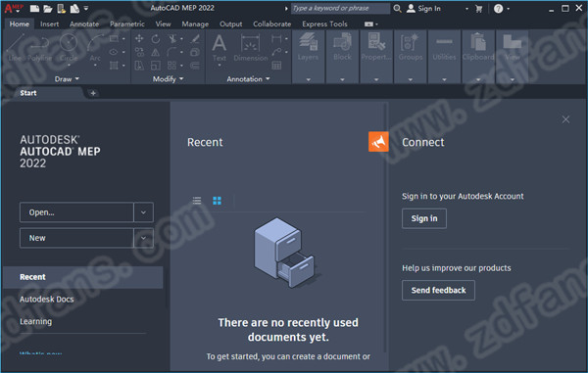This screenshot has width=588, height=373.
Task: Click the search keyword input field
Action: coord(340,8)
